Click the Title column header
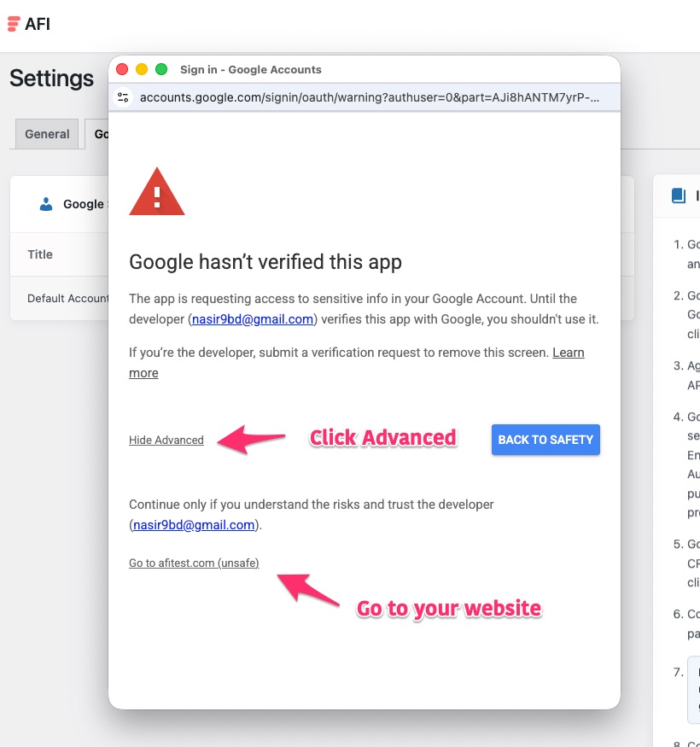The image size is (700, 747). point(40,254)
